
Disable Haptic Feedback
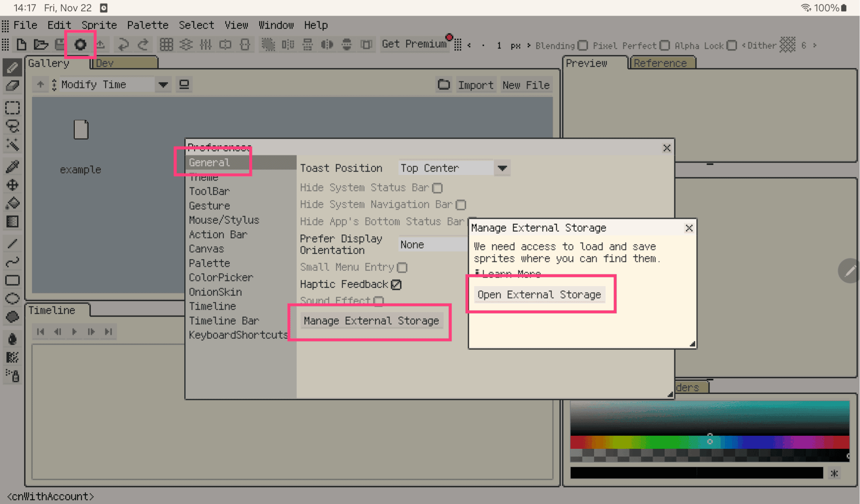click(x=396, y=284)
